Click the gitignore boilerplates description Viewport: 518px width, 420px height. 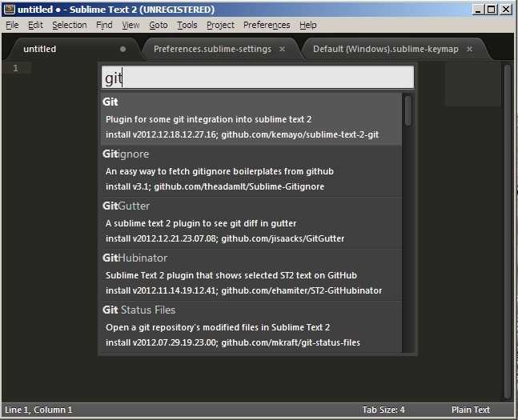tap(219, 171)
